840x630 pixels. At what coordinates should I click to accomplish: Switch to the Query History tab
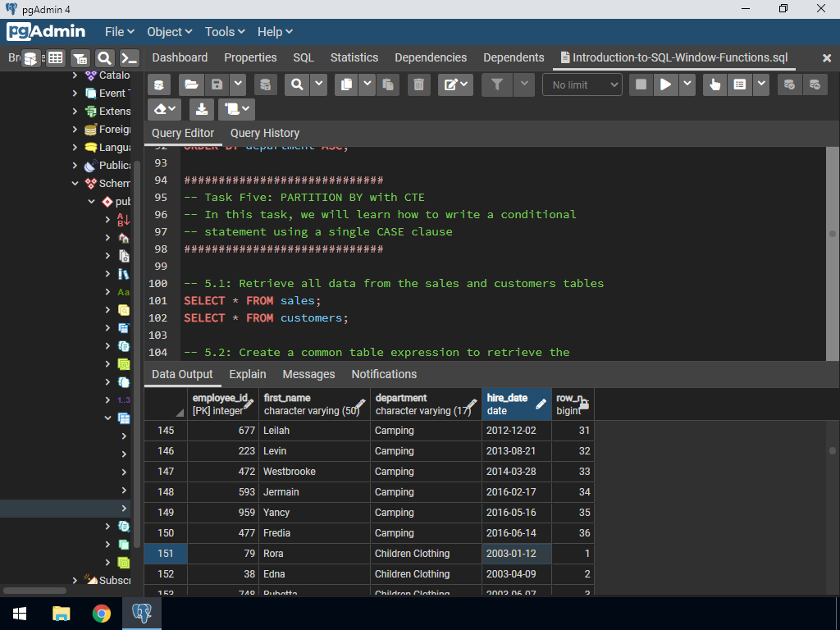click(x=264, y=133)
